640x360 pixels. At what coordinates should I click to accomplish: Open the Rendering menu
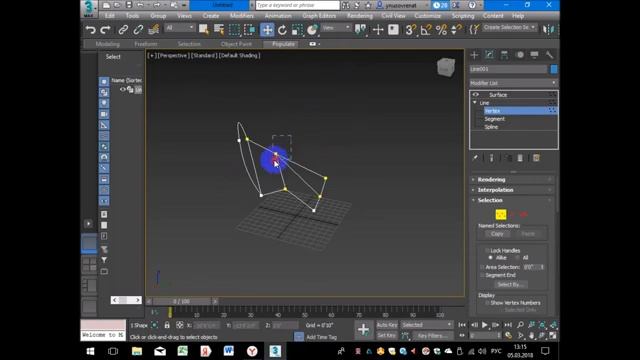click(360, 16)
